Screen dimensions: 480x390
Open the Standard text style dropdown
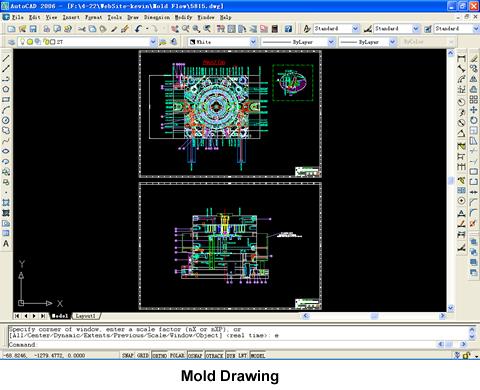coord(336,29)
